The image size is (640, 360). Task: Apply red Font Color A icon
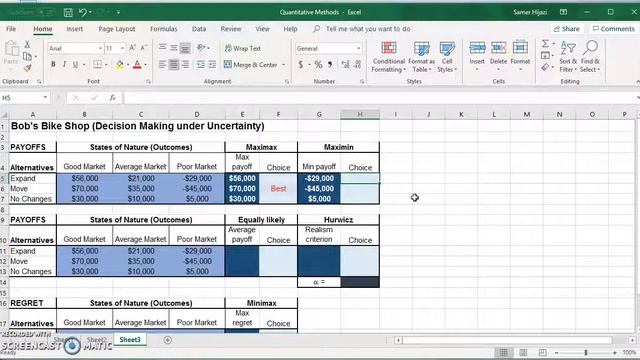point(137,64)
